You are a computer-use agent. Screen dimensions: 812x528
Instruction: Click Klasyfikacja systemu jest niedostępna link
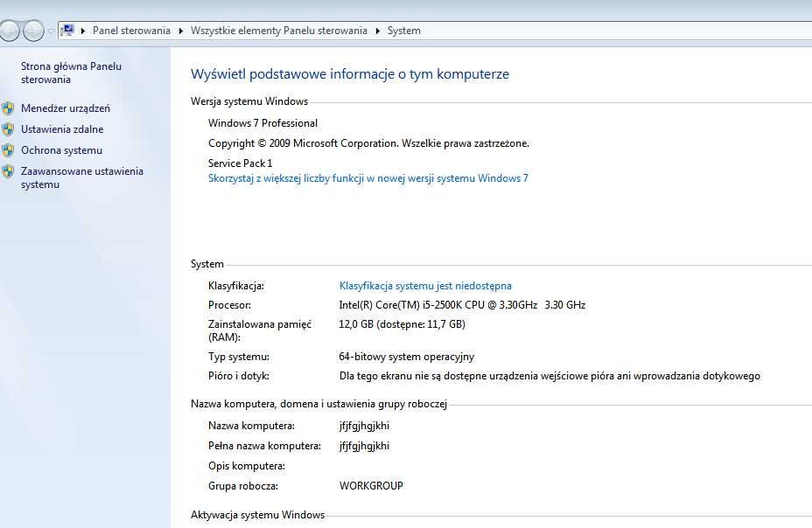pos(425,286)
